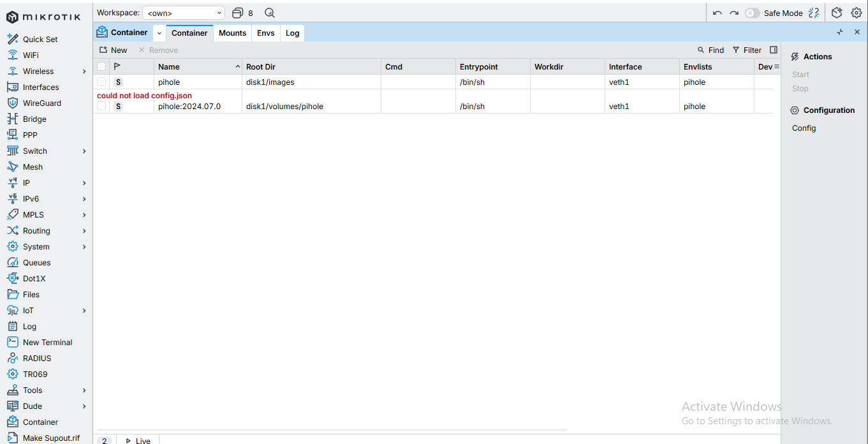The image size is (868, 444).
Task: Switch to the Mounts tab
Action: pyautogui.click(x=232, y=33)
